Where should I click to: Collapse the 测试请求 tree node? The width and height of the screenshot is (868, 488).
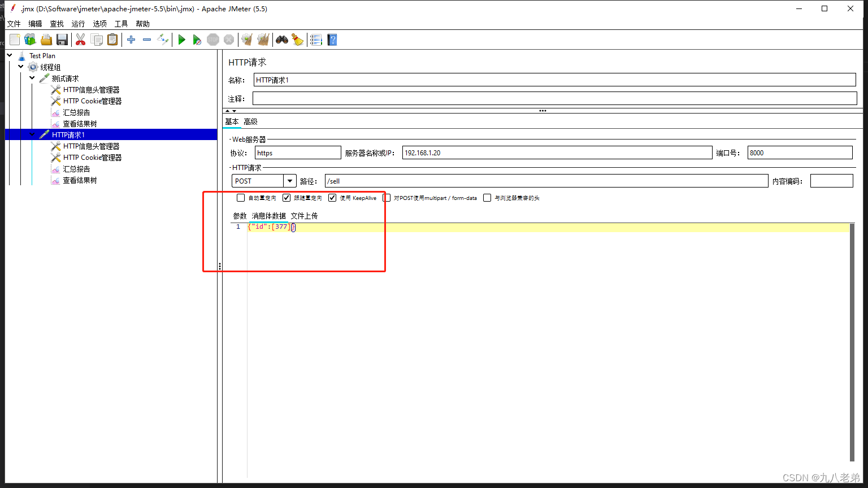tap(32, 78)
